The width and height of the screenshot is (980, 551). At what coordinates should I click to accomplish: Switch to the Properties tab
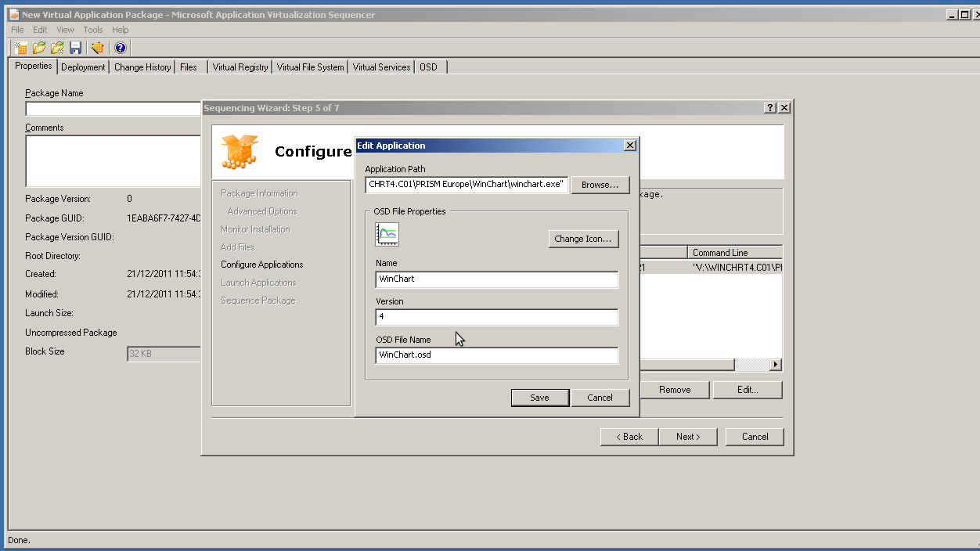coord(34,66)
